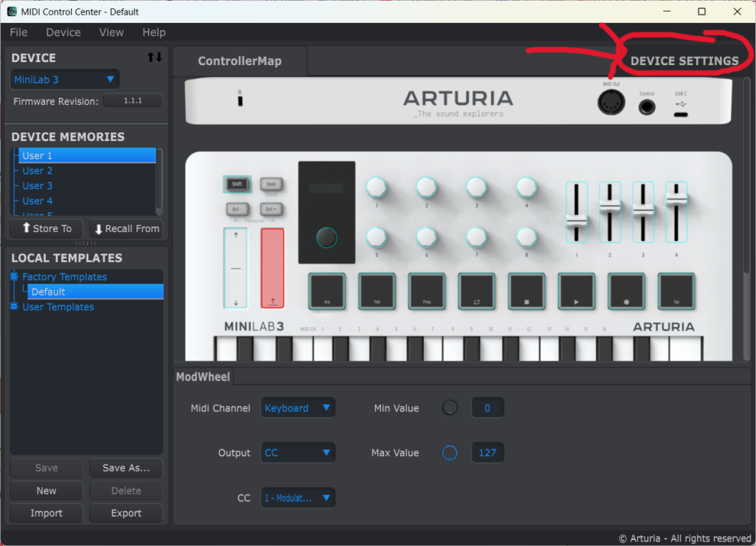
Task: Select the main encoder knob below display
Action: tap(326, 238)
